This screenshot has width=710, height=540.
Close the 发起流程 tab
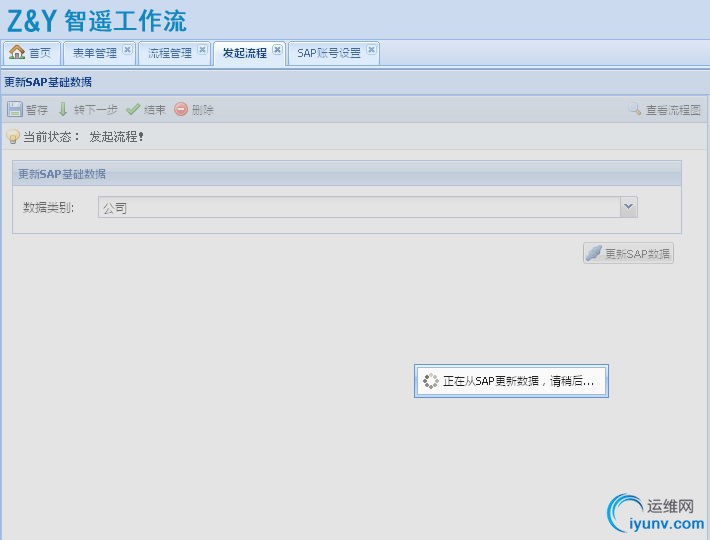click(x=277, y=49)
